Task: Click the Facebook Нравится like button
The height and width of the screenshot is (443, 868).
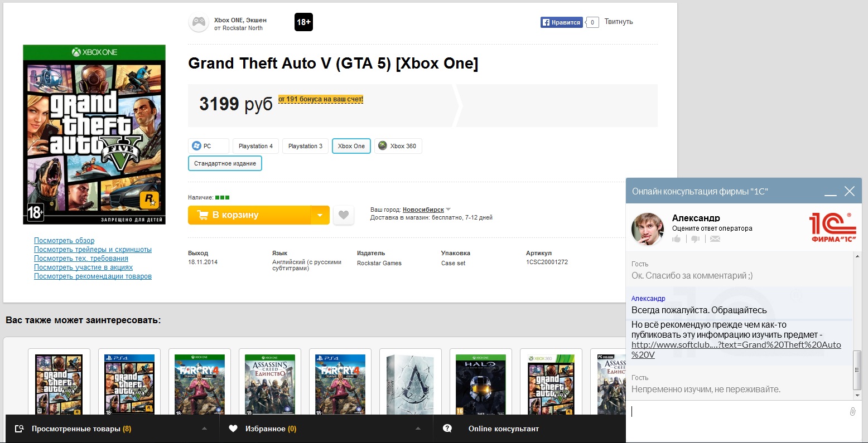Action: click(x=561, y=22)
